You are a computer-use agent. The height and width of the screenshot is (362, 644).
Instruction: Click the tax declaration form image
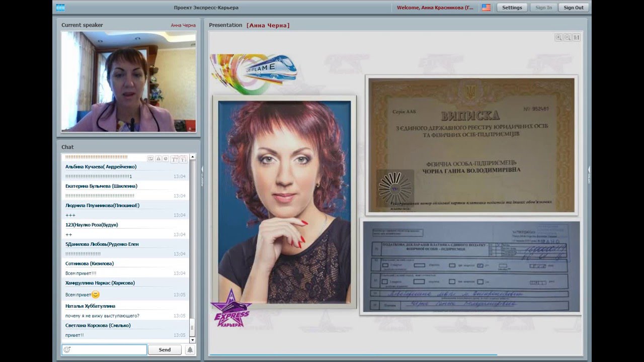click(x=471, y=267)
